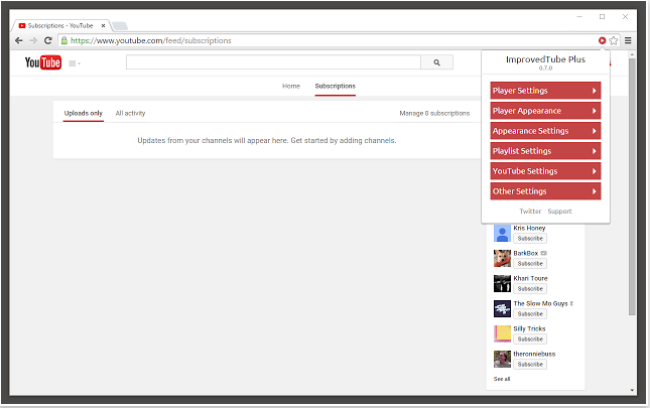Subscribe to The Slow Mo Guys
The height and width of the screenshot is (408, 650).
(x=530, y=314)
